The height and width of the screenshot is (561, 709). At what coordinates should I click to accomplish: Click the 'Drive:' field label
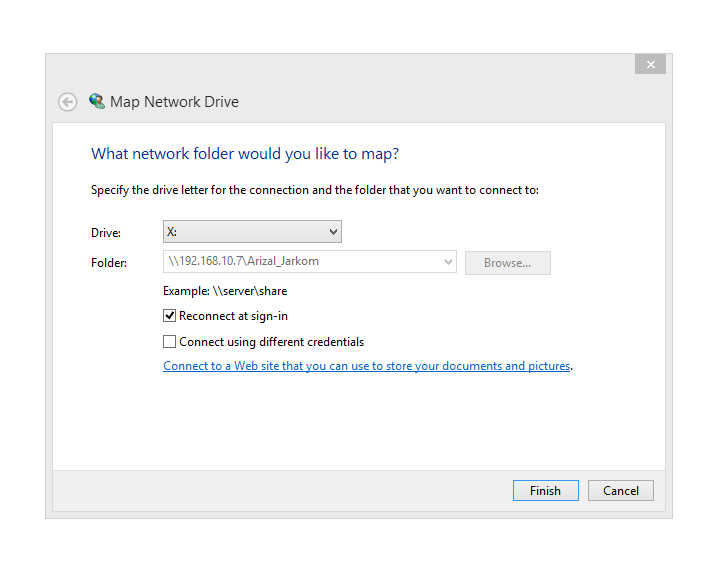(x=106, y=233)
